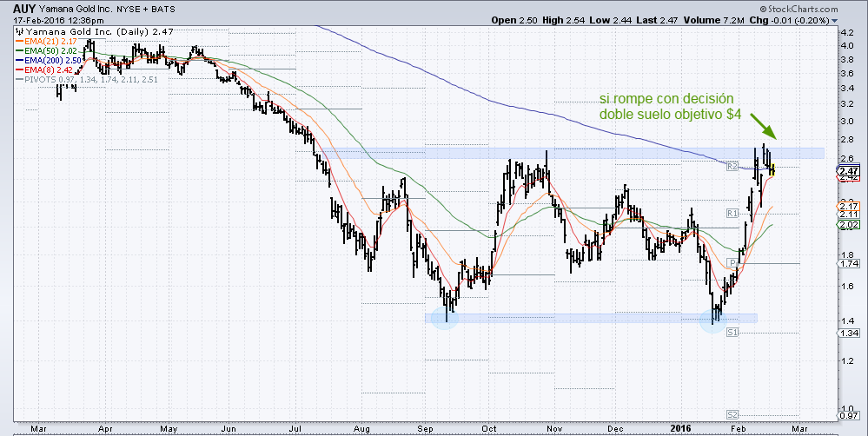Click the 1.6 price axis label
The height and width of the screenshot is (436, 868).
pyautogui.click(x=847, y=286)
